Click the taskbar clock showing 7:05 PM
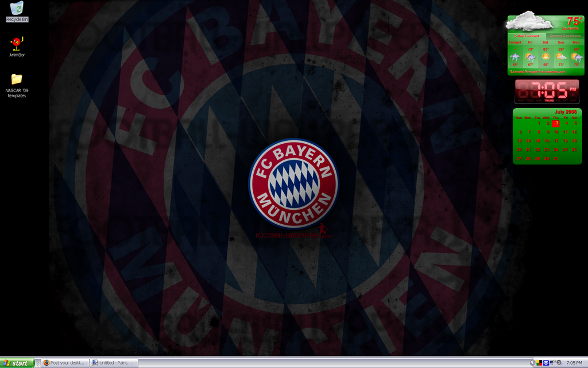Viewport: 588px width, 368px height. 574,363
